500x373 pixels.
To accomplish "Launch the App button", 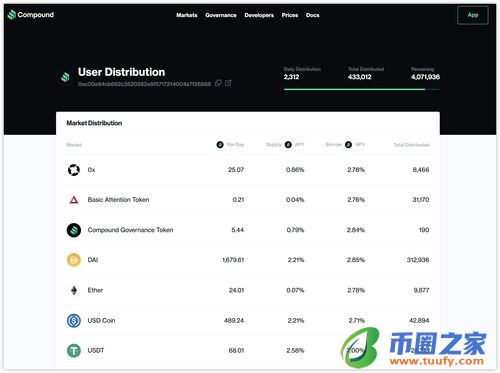I will [473, 15].
